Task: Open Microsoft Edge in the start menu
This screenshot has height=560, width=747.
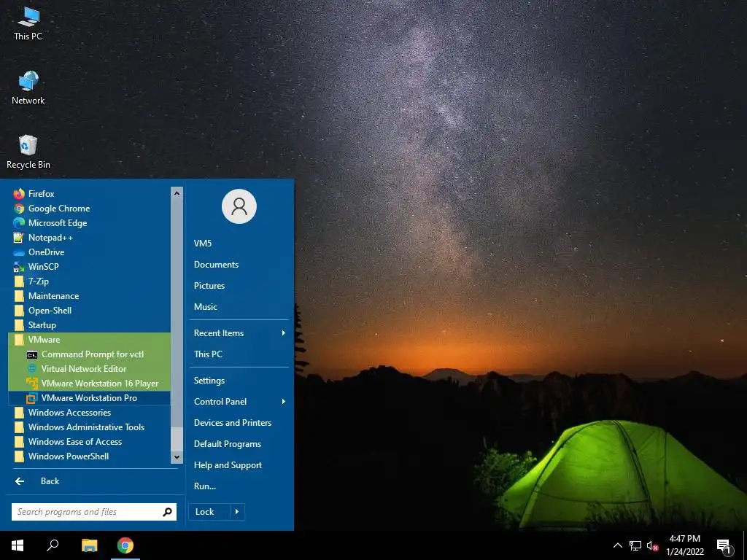Action: pyautogui.click(x=89, y=223)
